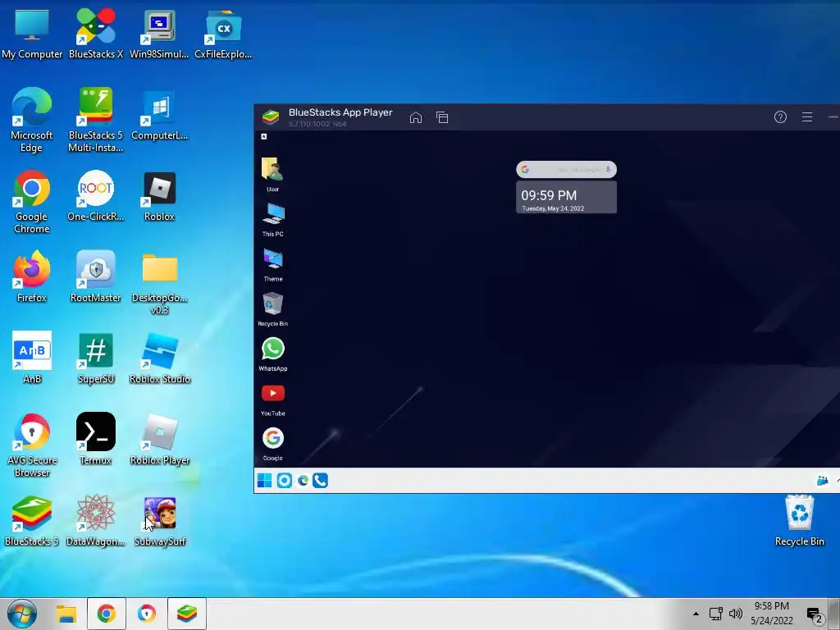The image size is (840, 630).
Task: Select Microsoft Edge desktop shortcut
Action: [x=32, y=120]
